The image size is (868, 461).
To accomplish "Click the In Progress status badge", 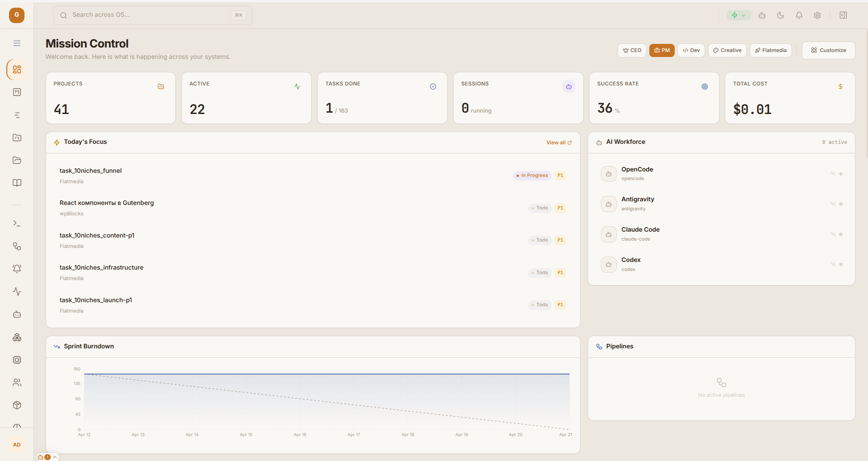I will (x=532, y=176).
